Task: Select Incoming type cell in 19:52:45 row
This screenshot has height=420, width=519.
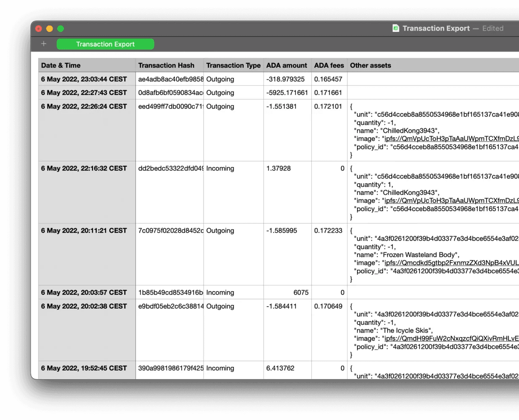Action: 234,370
